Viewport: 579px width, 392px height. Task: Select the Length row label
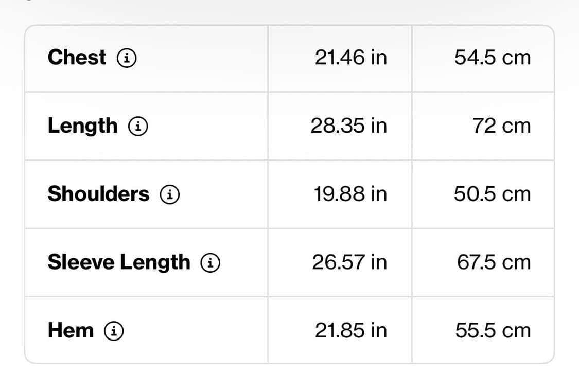83,126
